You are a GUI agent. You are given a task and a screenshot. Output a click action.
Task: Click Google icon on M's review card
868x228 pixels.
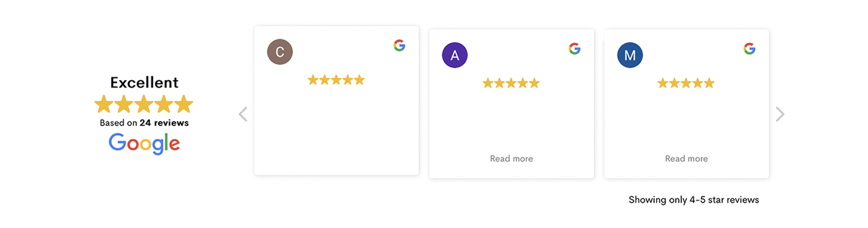pyautogui.click(x=750, y=49)
